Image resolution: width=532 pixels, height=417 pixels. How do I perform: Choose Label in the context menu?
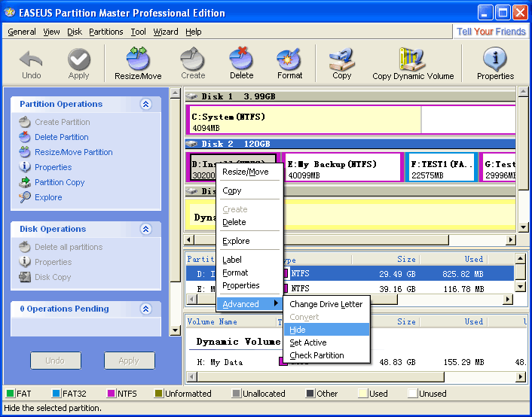tap(249, 260)
